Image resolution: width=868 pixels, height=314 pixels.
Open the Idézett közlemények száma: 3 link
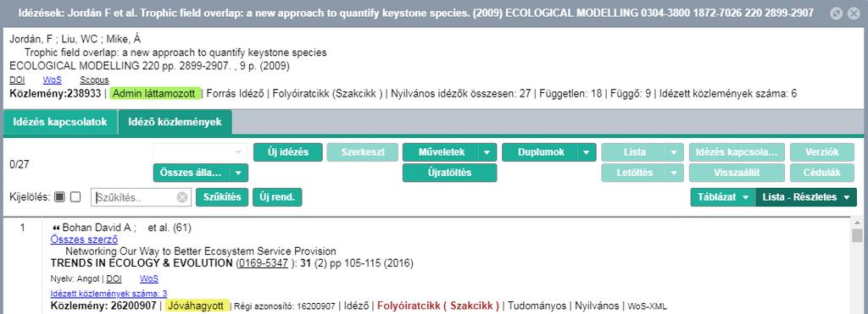[x=109, y=294]
